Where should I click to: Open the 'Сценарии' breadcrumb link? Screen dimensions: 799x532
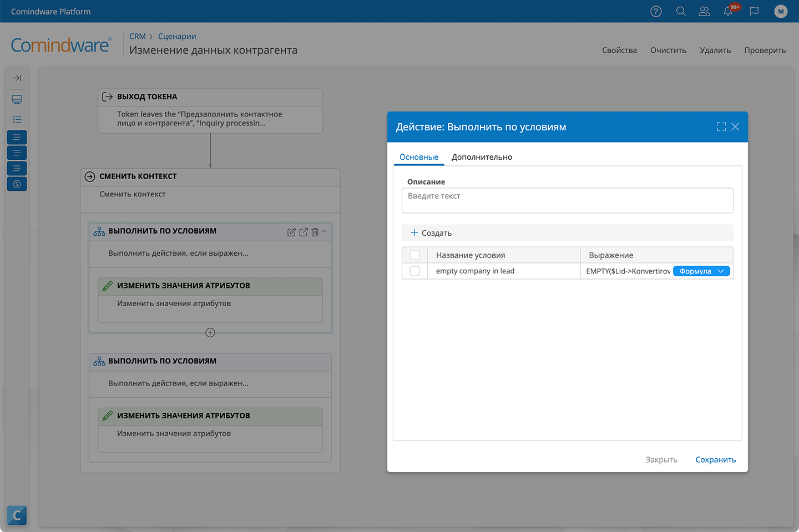tap(177, 37)
